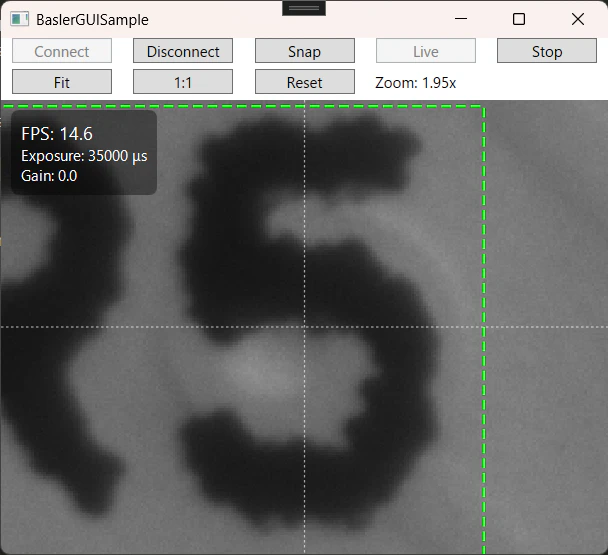608x555 pixels.
Task: Click the 'Exposure: 35000 µs' overlay text
Action: [x=84, y=156]
